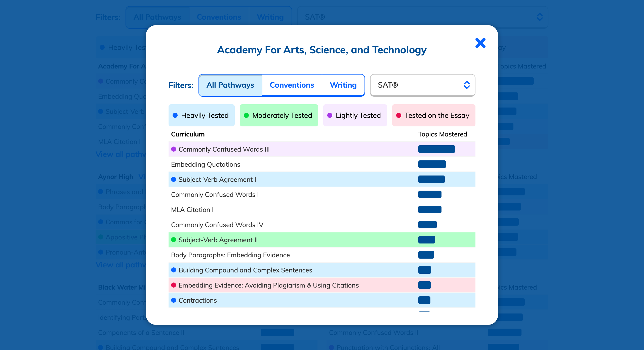Toggle the Tested on the Essay filter
This screenshot has width=644, height=350.
pyautogui.click(x=433, y=115)
